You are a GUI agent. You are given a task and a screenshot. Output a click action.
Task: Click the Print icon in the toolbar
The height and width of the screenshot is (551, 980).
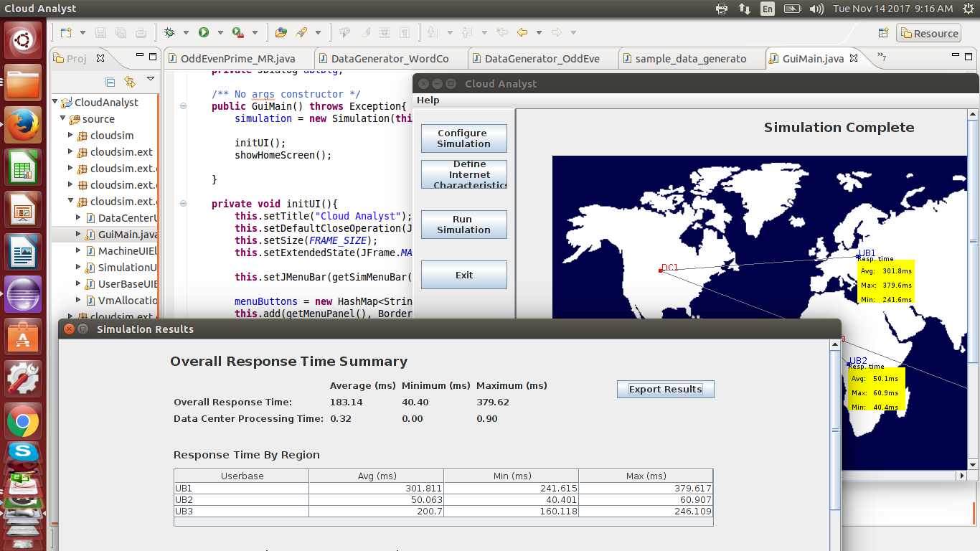[x=141, y=32]
